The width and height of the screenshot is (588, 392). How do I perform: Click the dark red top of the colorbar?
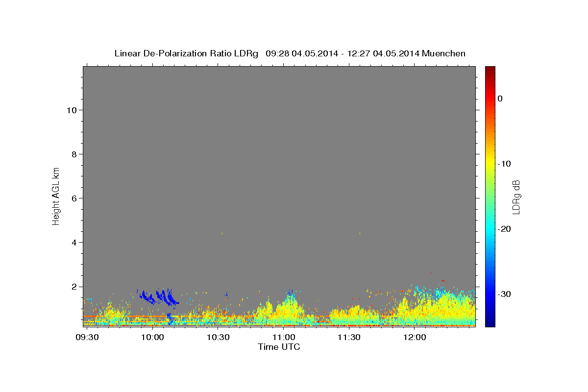pos(490,70)
